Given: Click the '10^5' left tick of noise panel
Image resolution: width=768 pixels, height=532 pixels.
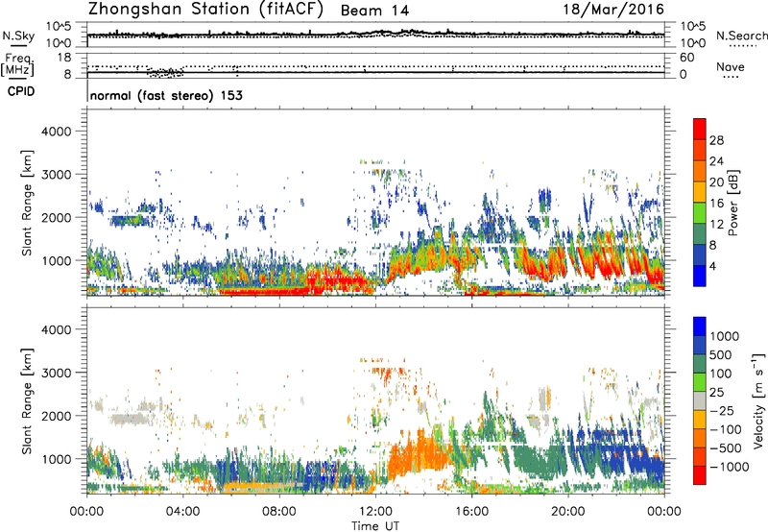Looking at the screenshot, I should point(59,26).
